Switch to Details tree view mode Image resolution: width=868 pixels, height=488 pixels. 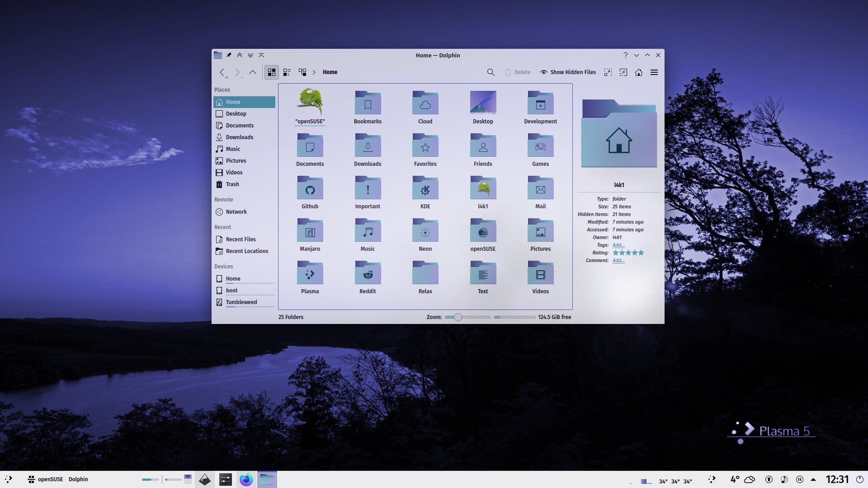click(x=302, y=72)
